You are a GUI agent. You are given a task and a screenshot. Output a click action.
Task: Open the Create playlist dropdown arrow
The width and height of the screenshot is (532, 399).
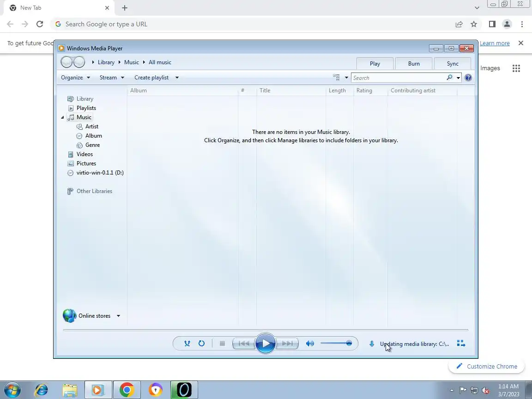point(177,78)
